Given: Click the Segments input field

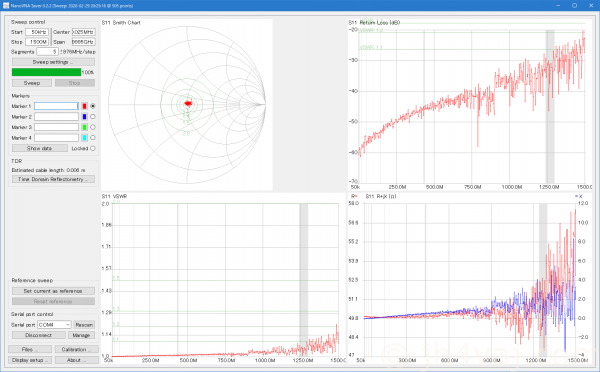Looking at the screenshot, I should 47,52.
